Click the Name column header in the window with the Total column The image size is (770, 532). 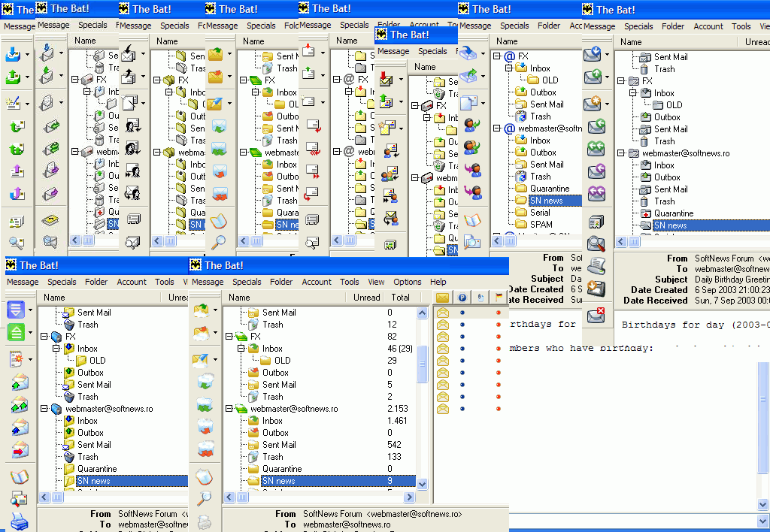[285, 298]
